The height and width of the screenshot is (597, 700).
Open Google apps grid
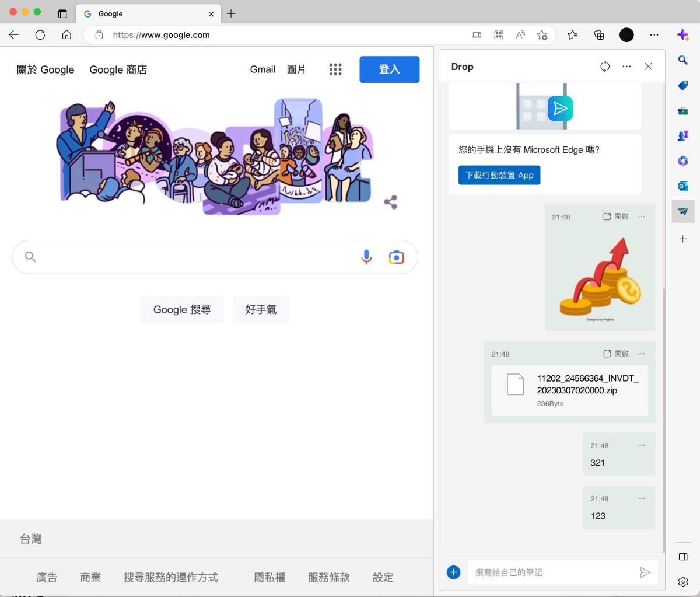[335, 69]
